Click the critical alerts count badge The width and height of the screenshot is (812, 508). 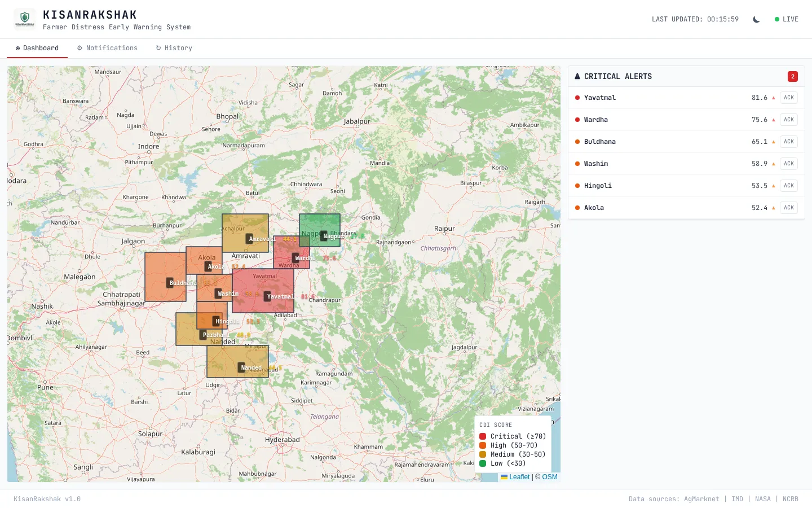click(793, 76)
